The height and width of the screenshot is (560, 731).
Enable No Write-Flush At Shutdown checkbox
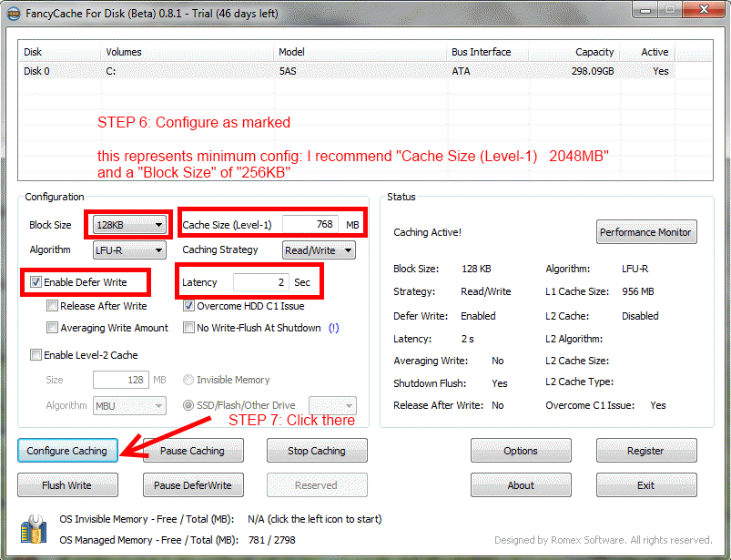pyautogui.click(x=188, y=328)
